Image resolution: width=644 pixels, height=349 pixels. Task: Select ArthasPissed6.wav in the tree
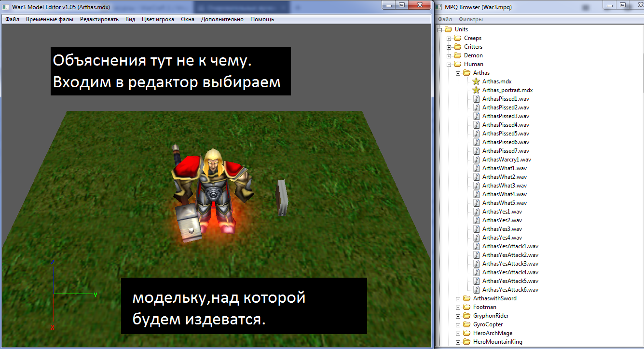pos(506,142)
